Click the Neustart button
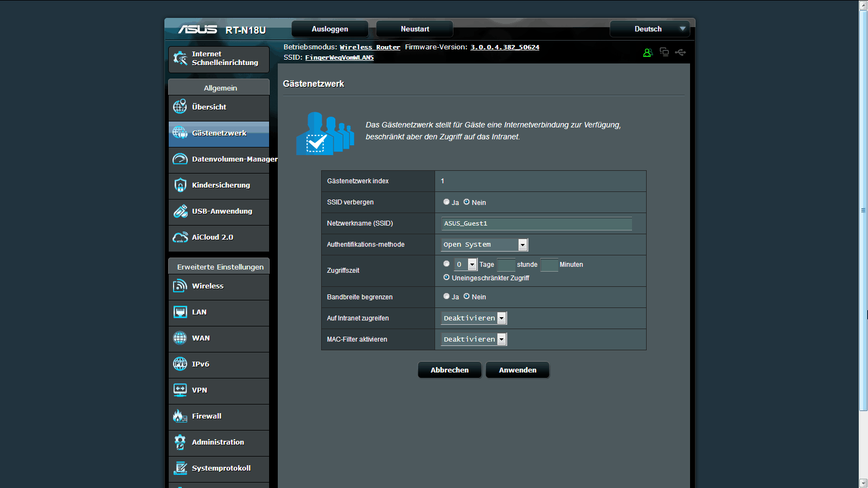 [x=415, y=29]
